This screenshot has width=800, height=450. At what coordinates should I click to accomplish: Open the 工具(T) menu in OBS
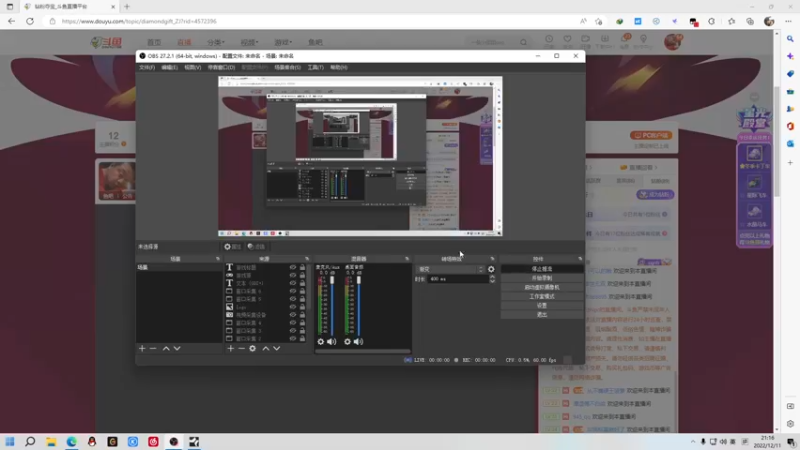[315, 67]
